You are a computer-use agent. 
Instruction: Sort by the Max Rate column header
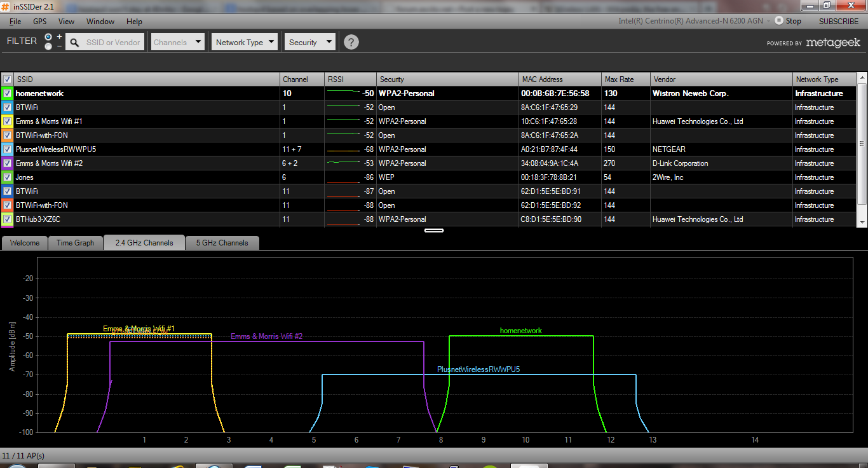point(626,79)
